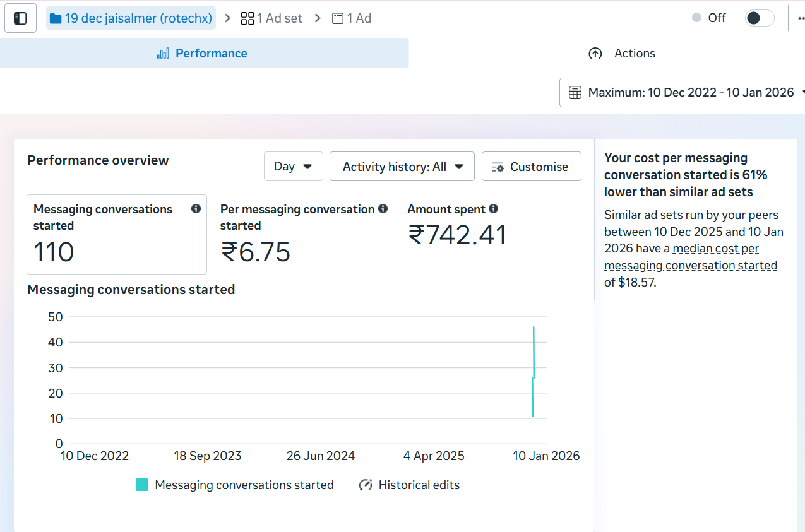Click the Customise button
The height and width of the screenshot is (532, 805).
532,167
